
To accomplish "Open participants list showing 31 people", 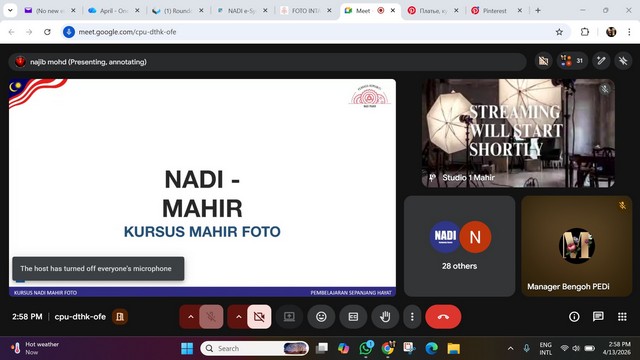I will pyautogui.click(x=572, y=61).
